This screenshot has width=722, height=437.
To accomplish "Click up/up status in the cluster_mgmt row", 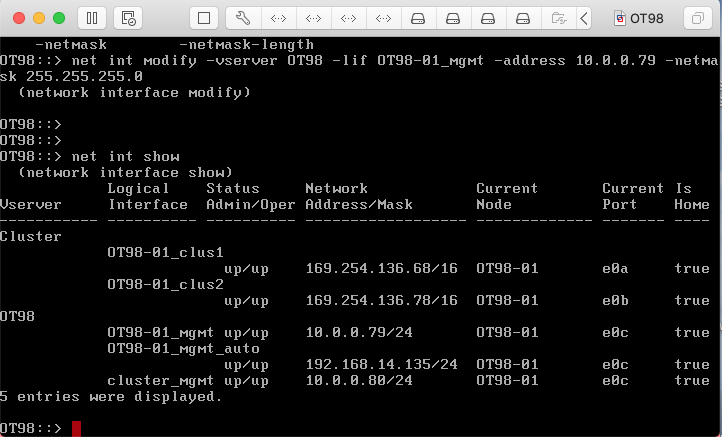I will (246, 381).
